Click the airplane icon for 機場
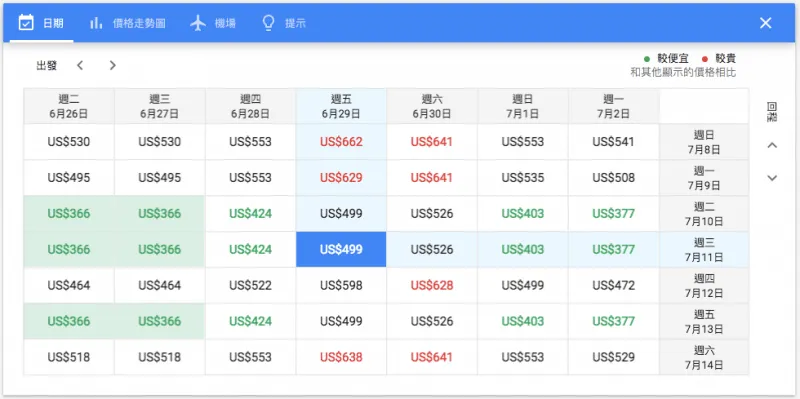Screen dimensions: 800x399 198,23
